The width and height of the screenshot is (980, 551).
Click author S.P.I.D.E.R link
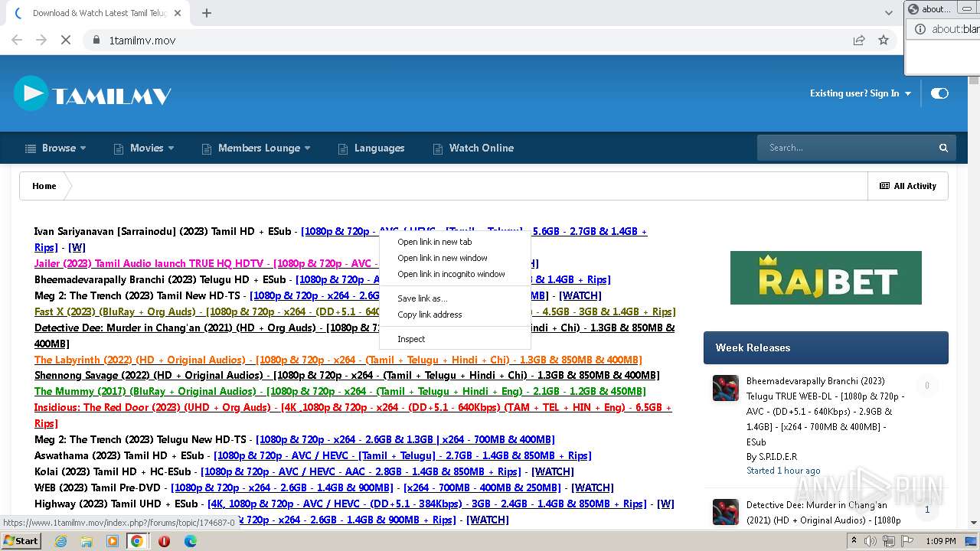pyautogui.click(x=777, y=457)
